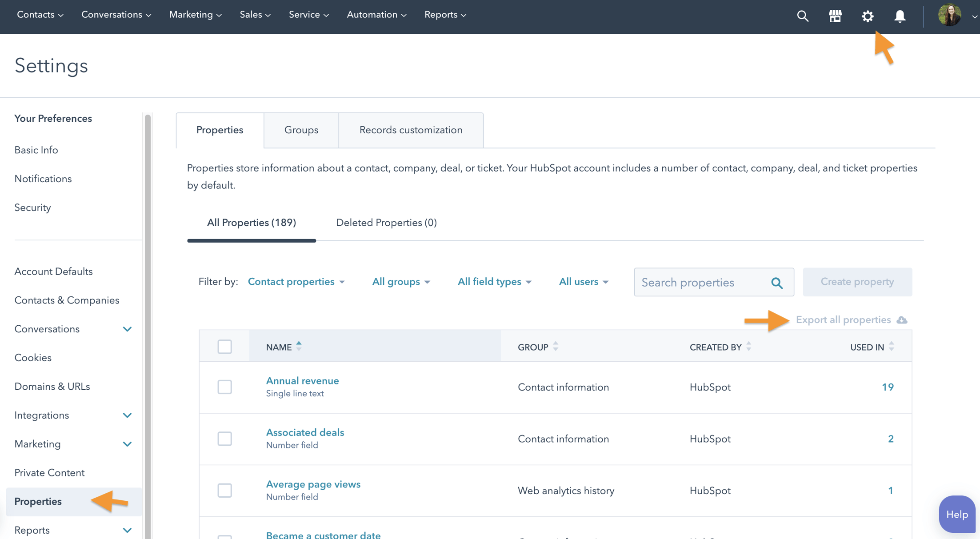Open the Deleted Properties tab
Screen dimensions: 980x539
[386, 222]
